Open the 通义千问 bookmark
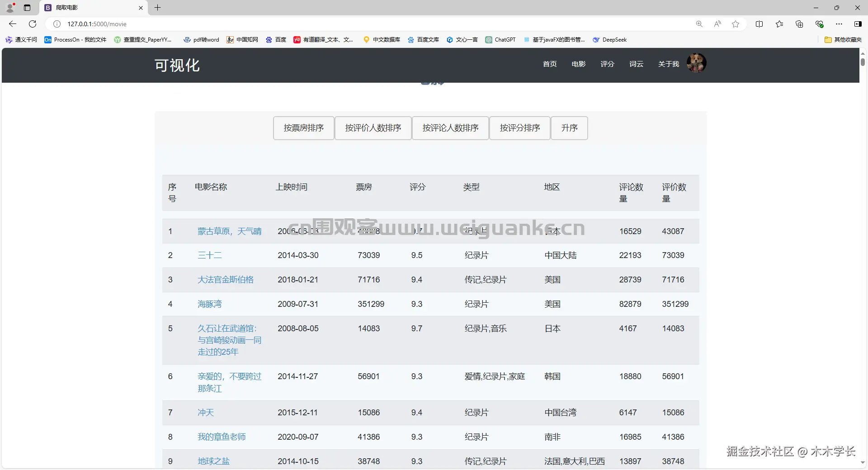 point(21,40)
